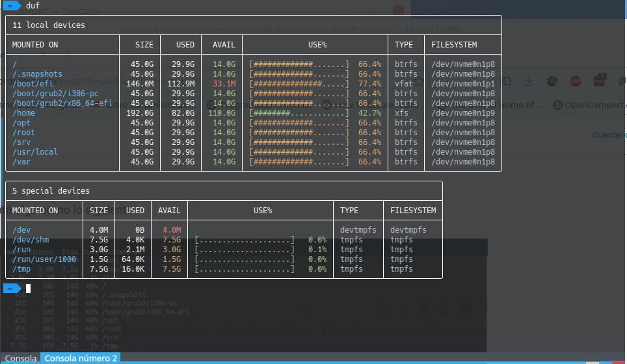Click the red extension icon with badge 1
Screen dimensions: 627x364
tap(598, 82)
